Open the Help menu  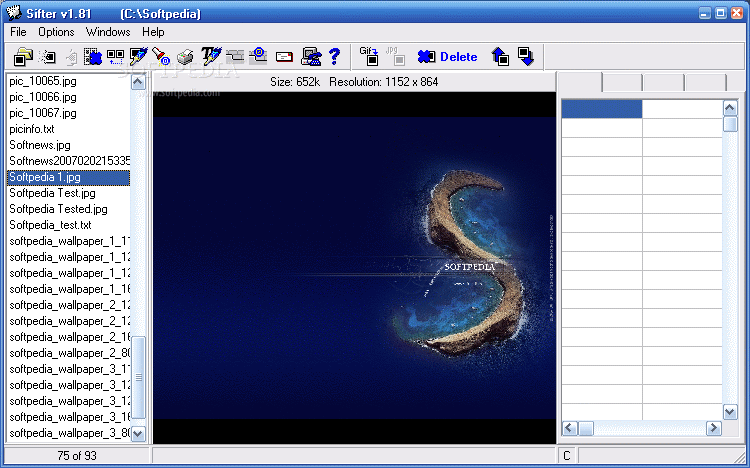tap(153, 32)
